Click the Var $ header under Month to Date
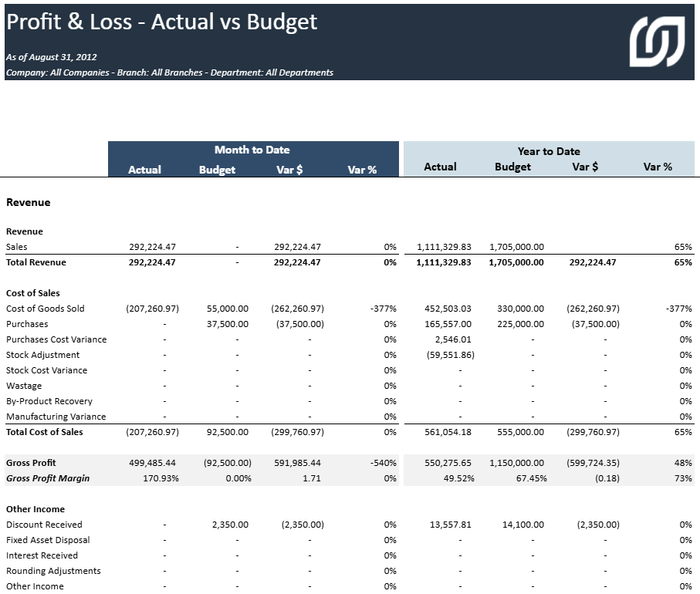 click(x=289, y=169)
